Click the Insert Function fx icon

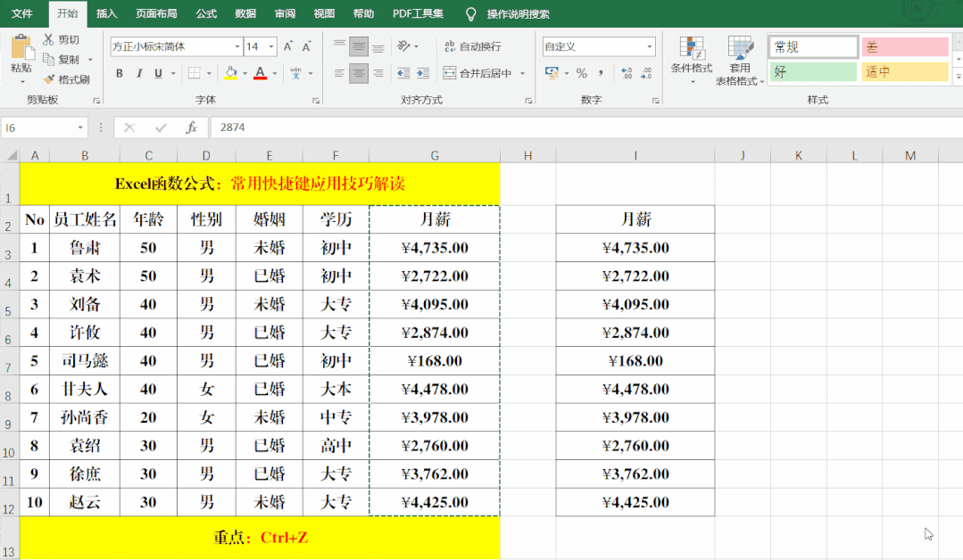pos(191,128)
